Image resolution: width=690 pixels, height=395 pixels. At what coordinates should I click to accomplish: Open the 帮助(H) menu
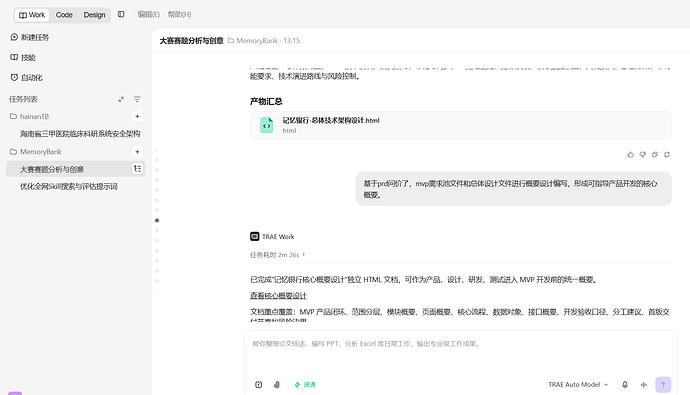coord(180,15)
